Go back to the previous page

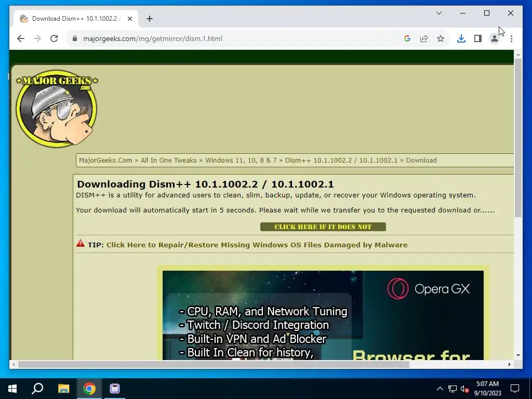click(21, 38)
